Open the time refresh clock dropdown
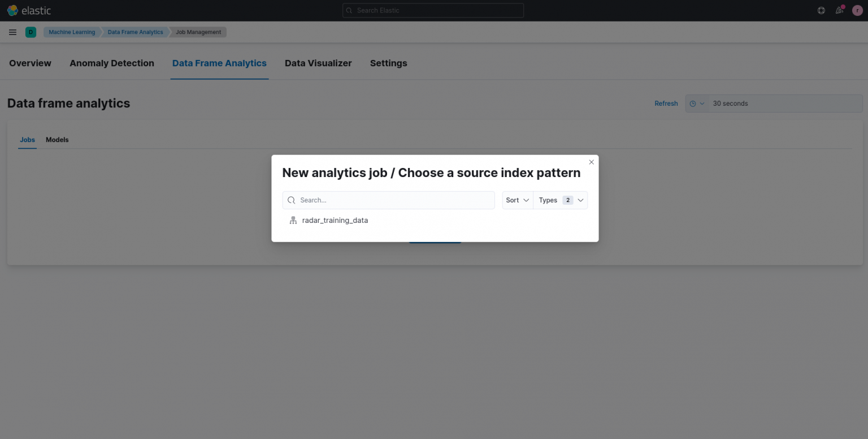The width and height of the screenshot is (868, 439). [697, 103]
